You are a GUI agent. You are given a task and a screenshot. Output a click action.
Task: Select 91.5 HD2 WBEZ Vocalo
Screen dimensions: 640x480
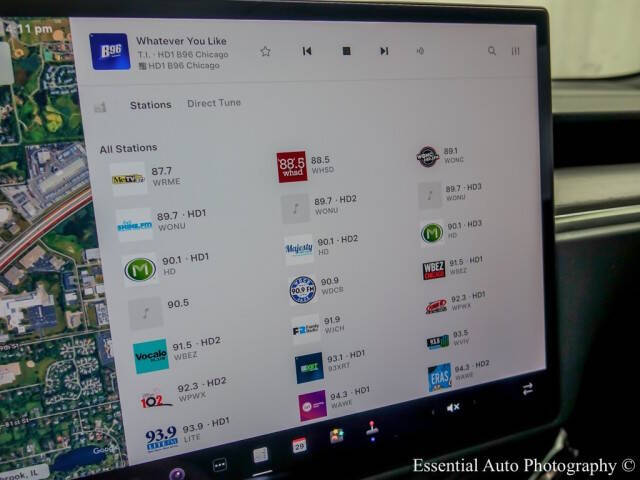click(x=178, y=353)
